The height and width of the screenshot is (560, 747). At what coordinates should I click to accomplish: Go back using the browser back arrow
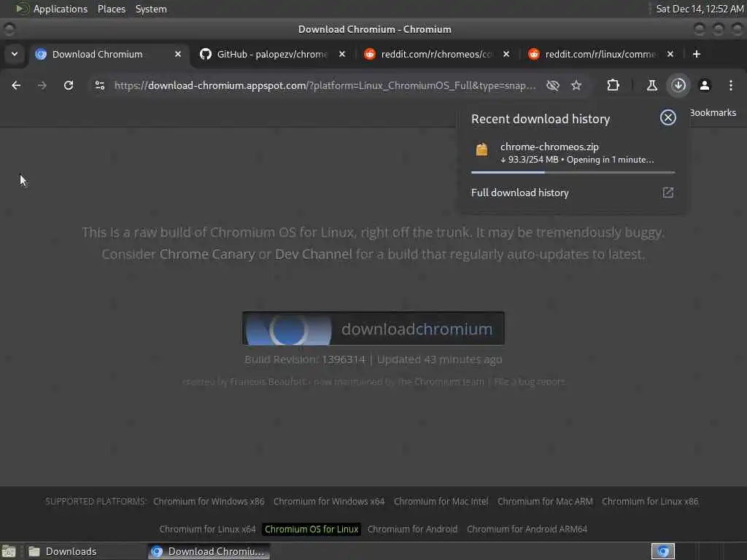16,85
